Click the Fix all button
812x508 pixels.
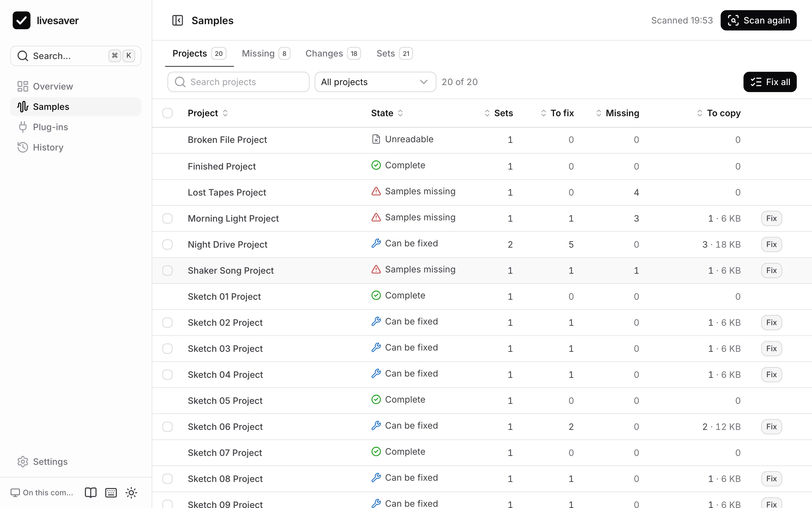(x=770, y=82)
